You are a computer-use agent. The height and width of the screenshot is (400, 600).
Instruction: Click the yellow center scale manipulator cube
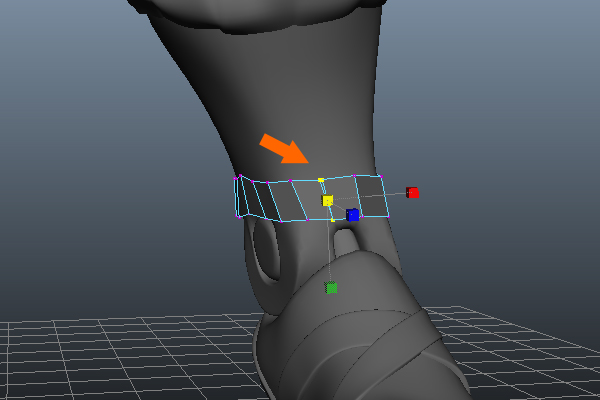tap(328, 201)
